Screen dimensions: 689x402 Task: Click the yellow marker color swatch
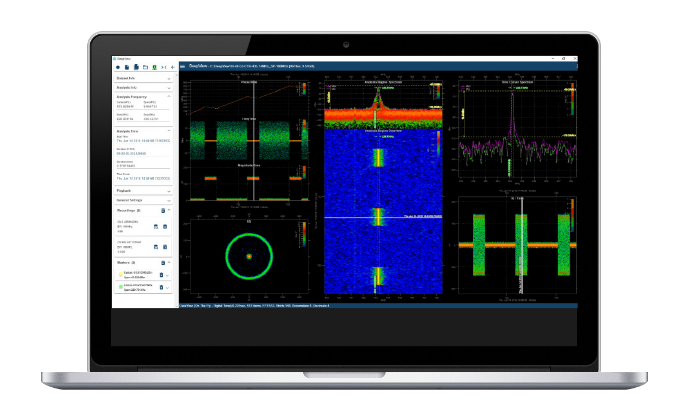pyautogui.click(x=119, y=273)
